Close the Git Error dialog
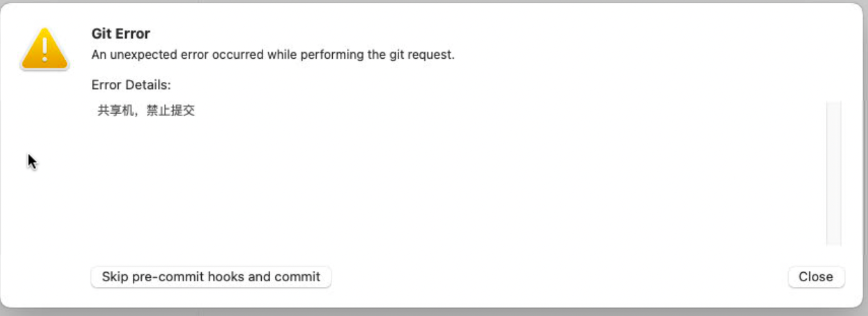The image size is (868, 316). (x=816, y=277)
